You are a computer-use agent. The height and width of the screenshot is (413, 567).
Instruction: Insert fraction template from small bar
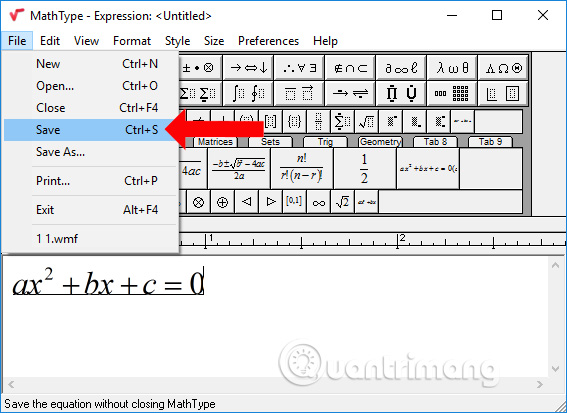click(318, 122)
